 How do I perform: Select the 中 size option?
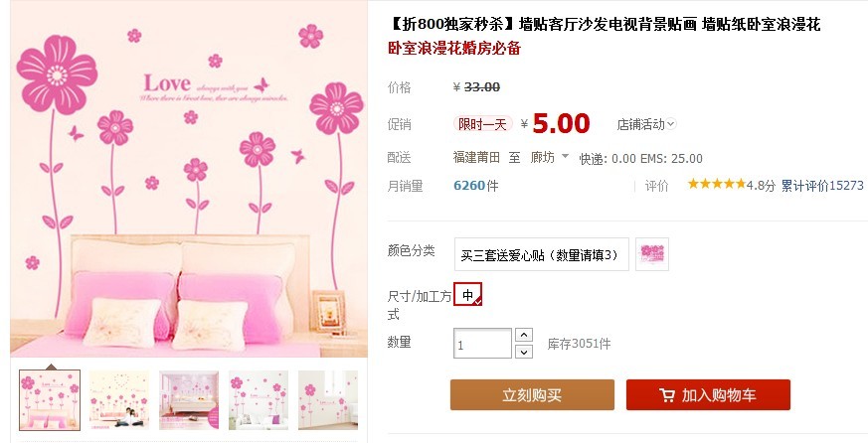tap(467, 294)
